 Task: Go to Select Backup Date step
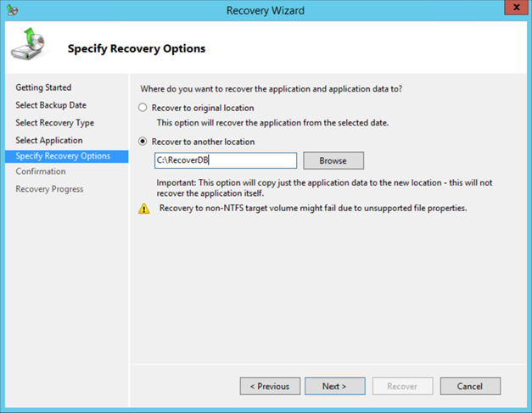(51, 105)
